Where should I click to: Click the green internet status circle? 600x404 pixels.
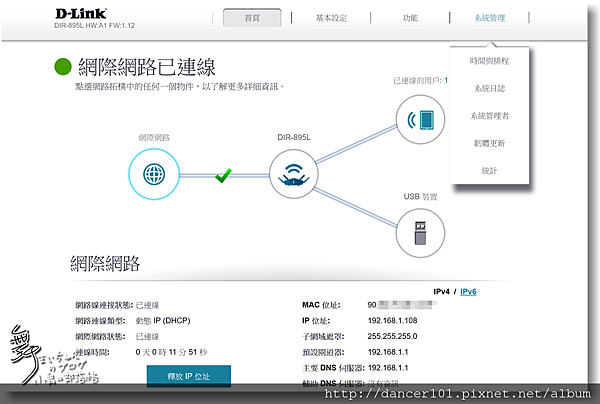pyautogui.click(x=63, y=67)
